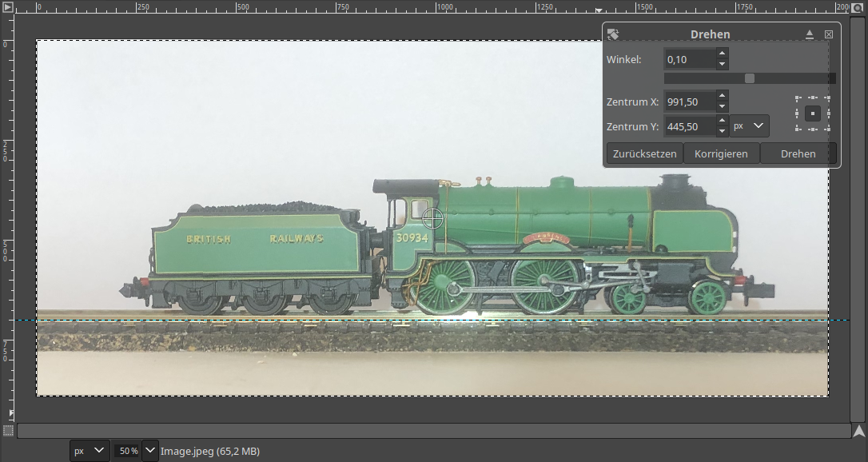Click the vertical ruler at 250 mark
The image size is (868, 462).
[6, 150]
